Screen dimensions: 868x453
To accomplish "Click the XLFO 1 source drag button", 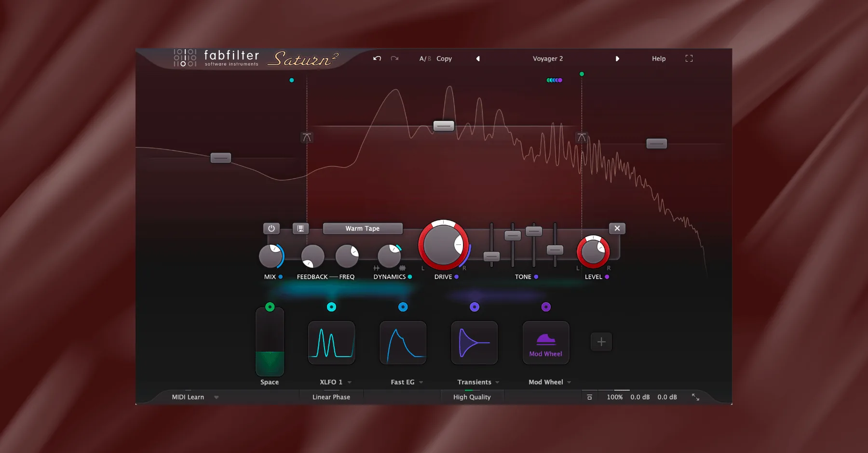I will pyautogui.click(x=331, y=307).
